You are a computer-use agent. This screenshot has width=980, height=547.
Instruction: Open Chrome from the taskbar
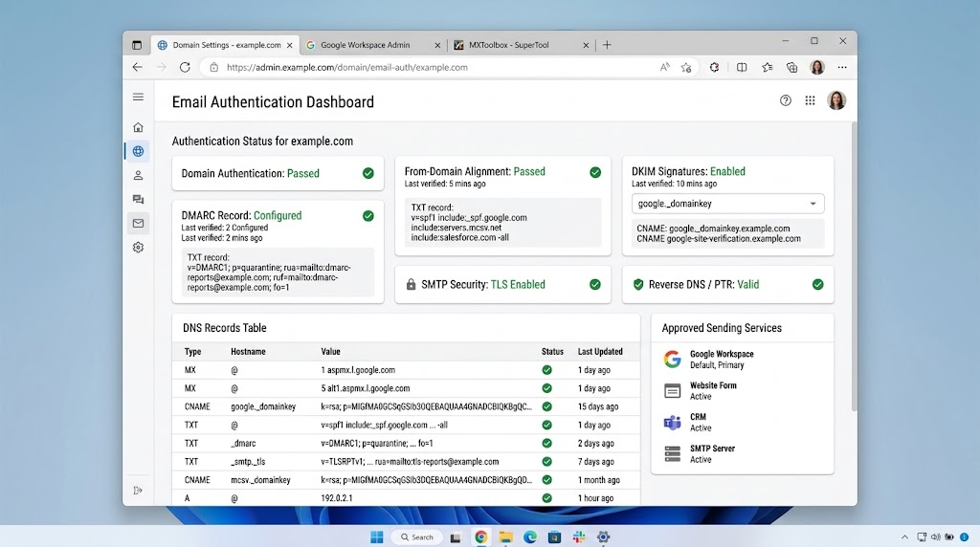pyautogui.click(x=480, y=537)
